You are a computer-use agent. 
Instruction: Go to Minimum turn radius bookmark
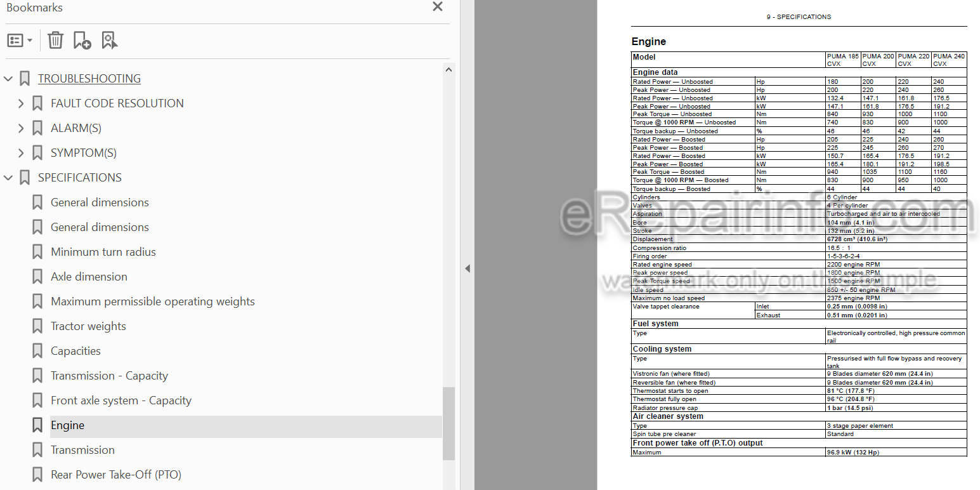[103, 252]
